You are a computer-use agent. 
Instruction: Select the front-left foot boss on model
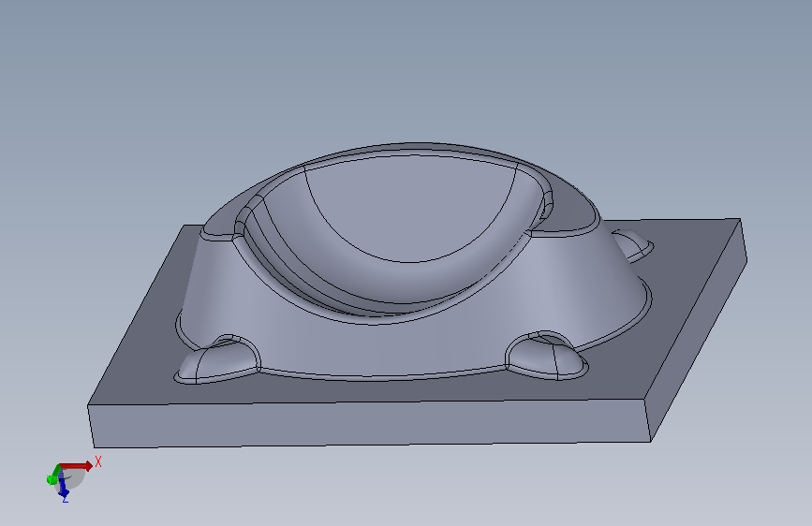tap(217, 359)
